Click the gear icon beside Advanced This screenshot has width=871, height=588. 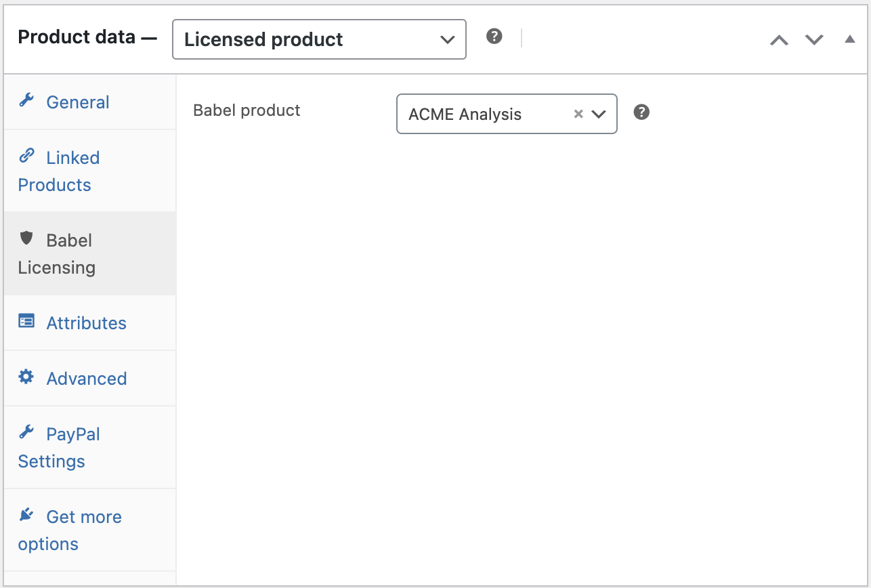26,377
